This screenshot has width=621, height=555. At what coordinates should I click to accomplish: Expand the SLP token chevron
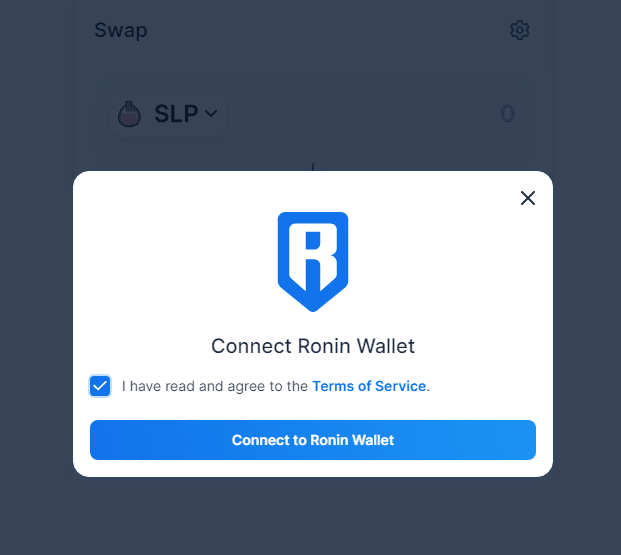point(211,114)
